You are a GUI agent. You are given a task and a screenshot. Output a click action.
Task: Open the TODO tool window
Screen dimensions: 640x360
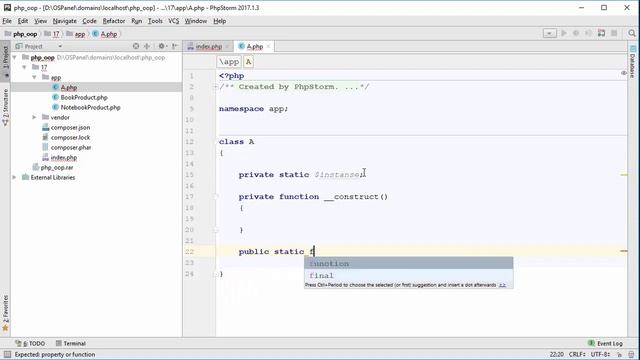pos(30,344)
